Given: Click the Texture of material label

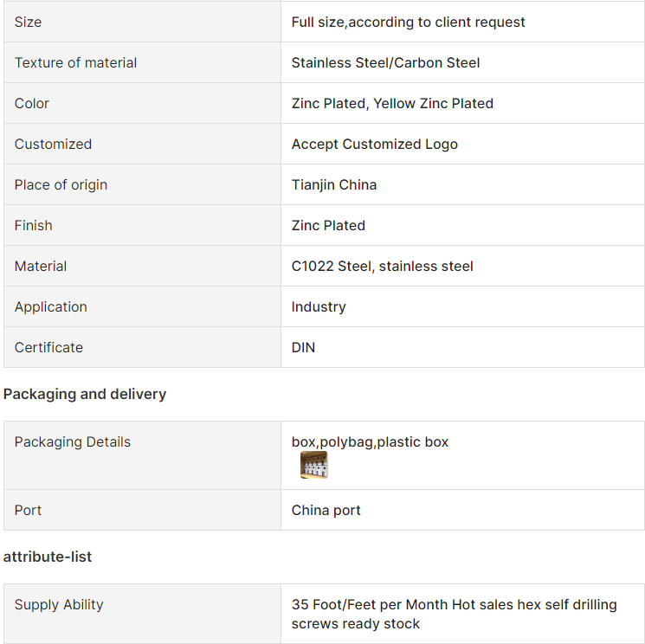Looking at the screenshot, I should point(75,62).
